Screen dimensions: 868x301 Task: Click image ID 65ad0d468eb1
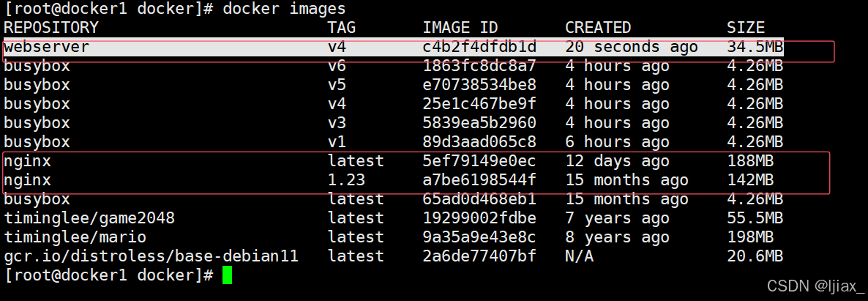pyautogui.click(x=479, y=198)
